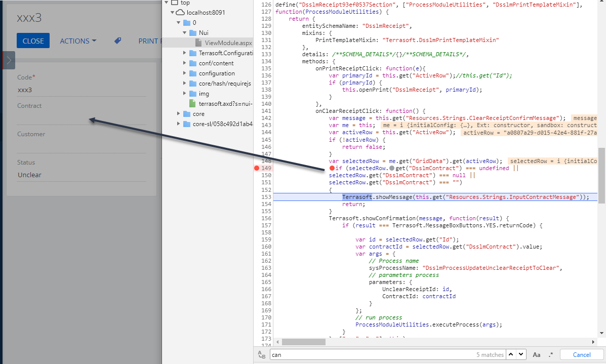Image resolution: width=606 pixels, height=364 pixels.
Task: Expand the left side panel arrow
Action: 9,60
